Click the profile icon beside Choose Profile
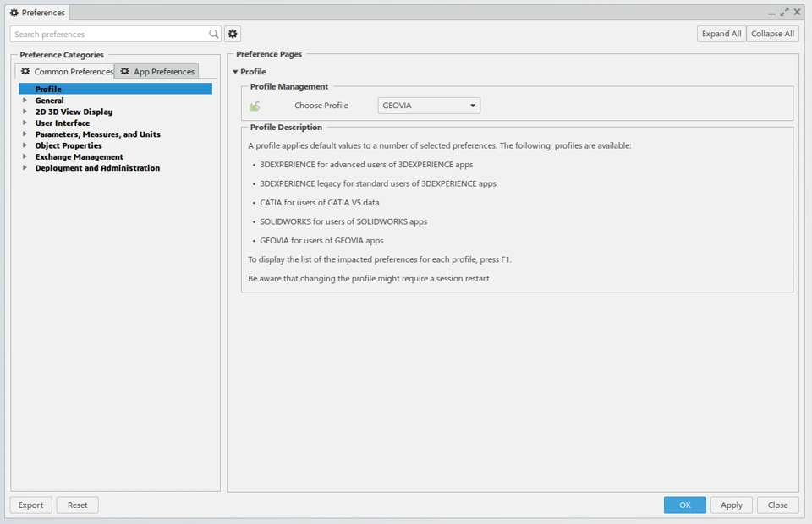This screenshot has width=812, height=524. 255,106
